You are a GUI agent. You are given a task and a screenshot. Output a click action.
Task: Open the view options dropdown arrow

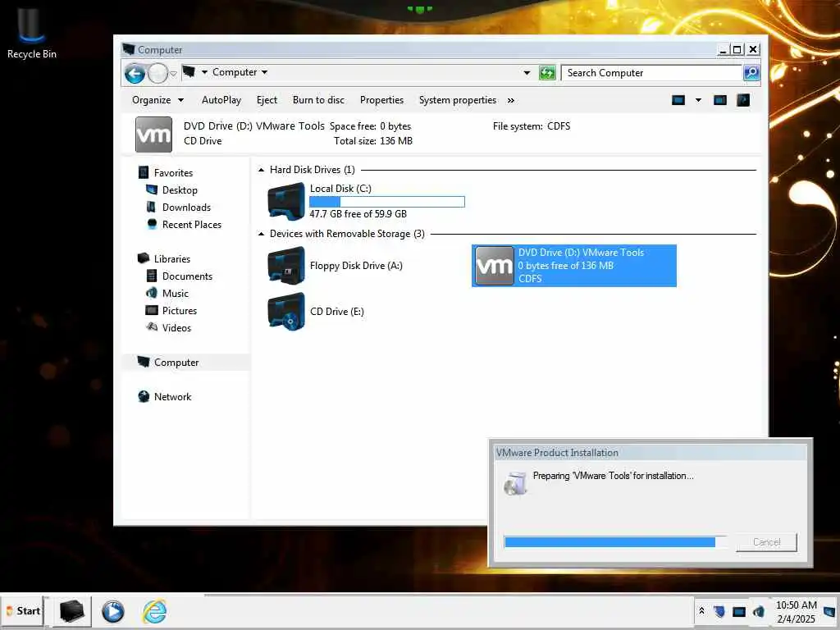[x=698, y=100]
